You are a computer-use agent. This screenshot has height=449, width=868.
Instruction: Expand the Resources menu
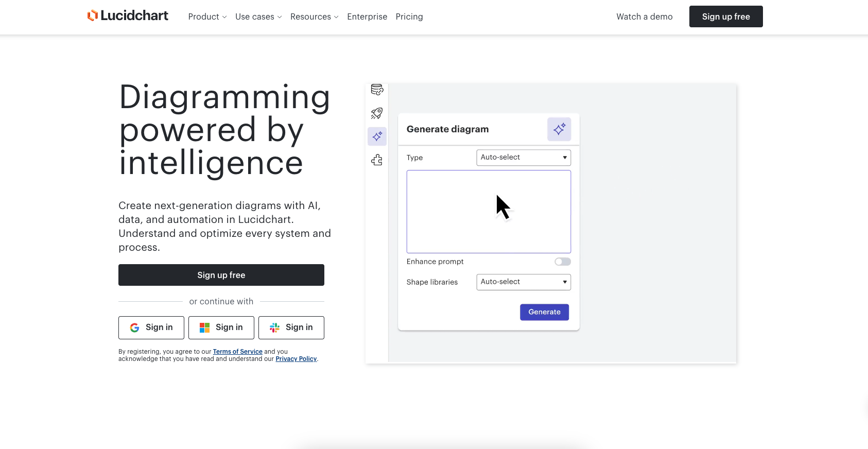315,16
